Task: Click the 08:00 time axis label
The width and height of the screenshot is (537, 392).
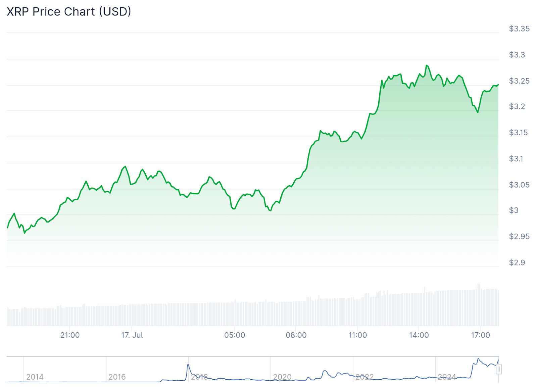Action: [x=296, y=335]
